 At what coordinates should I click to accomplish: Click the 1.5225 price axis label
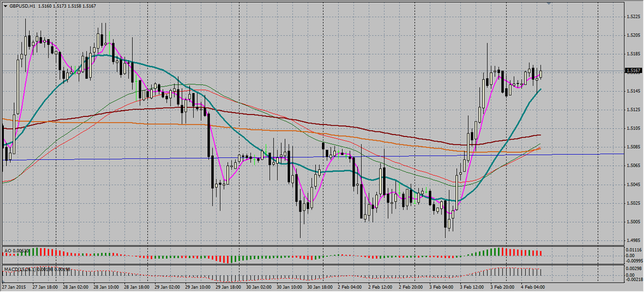pyautogui.click(x=634, y=17)
